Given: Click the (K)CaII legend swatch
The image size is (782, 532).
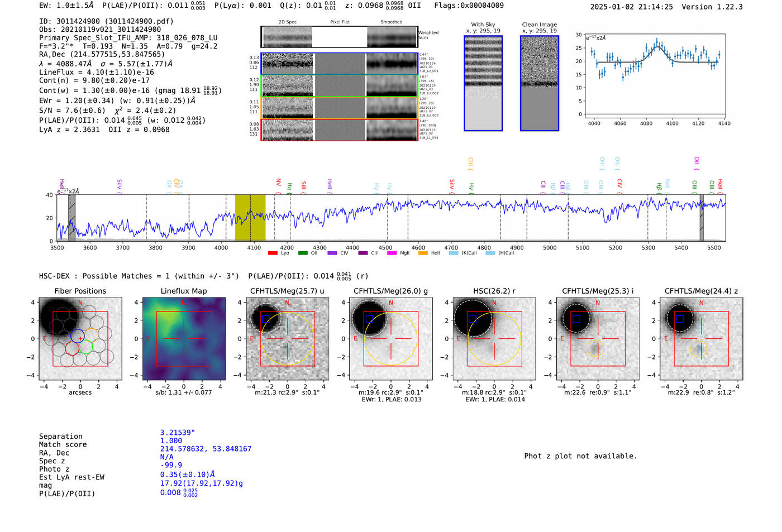Looking at the screenshot, I should pyautogui.click(x=454, y=253).
